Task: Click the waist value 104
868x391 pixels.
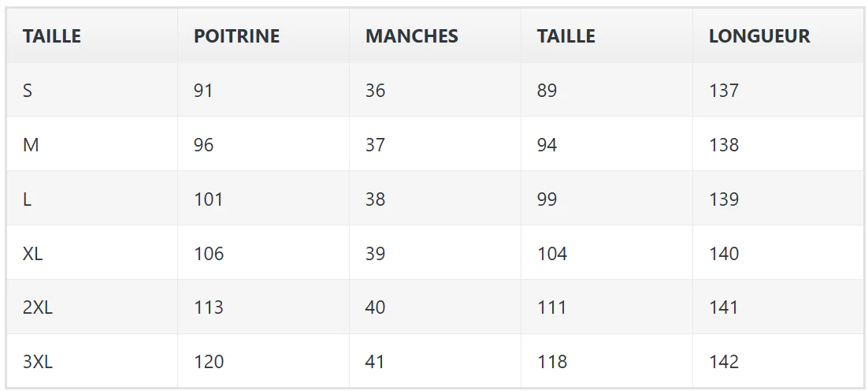Action: [x=552, y=253]
